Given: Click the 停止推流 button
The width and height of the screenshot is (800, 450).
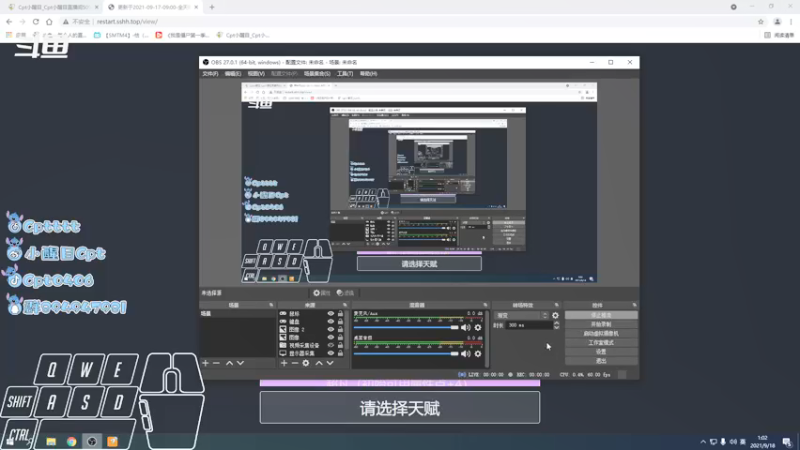Looking at the screenshot, I should click(x=601, y=315).
